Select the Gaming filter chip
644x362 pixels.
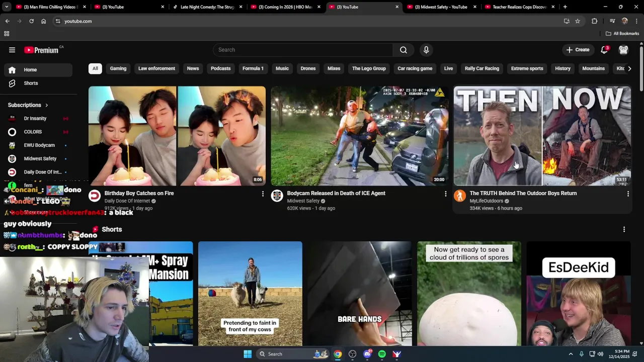118,68
